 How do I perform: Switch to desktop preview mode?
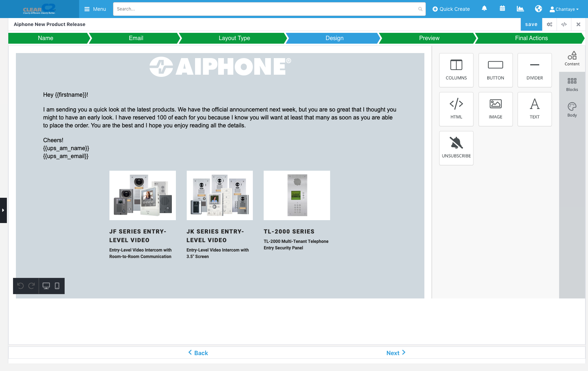click(x=46, y=286)
